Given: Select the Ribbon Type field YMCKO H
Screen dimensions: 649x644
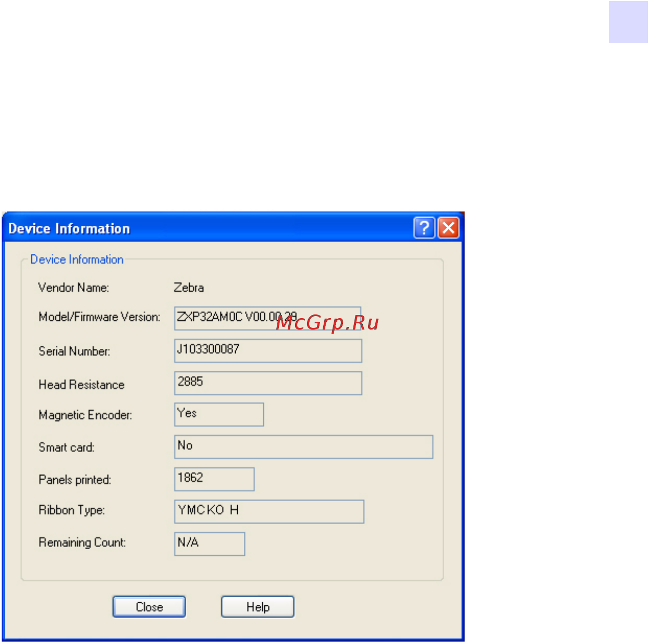Looking at the screenshot, I should coord(270,512).
